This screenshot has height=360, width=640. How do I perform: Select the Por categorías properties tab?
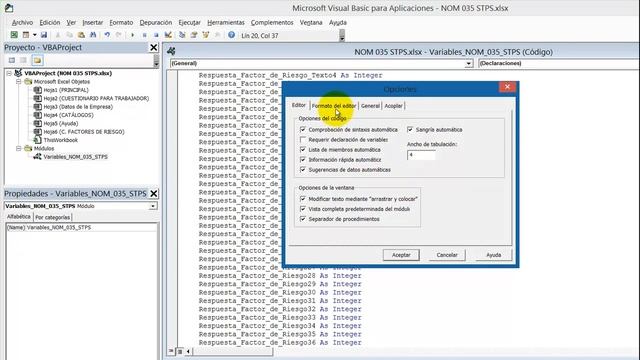click(x=53, y=217)
